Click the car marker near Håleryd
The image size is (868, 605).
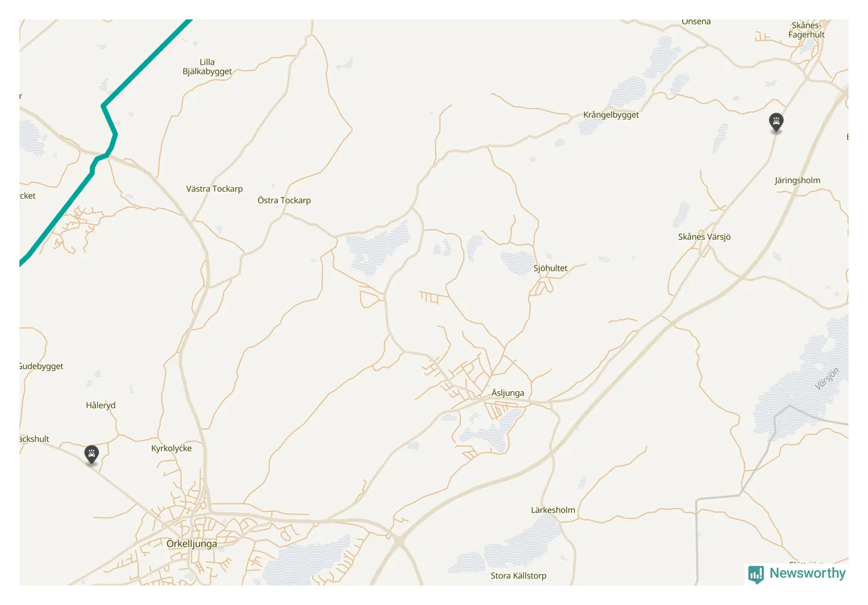[x=92, y=455]
